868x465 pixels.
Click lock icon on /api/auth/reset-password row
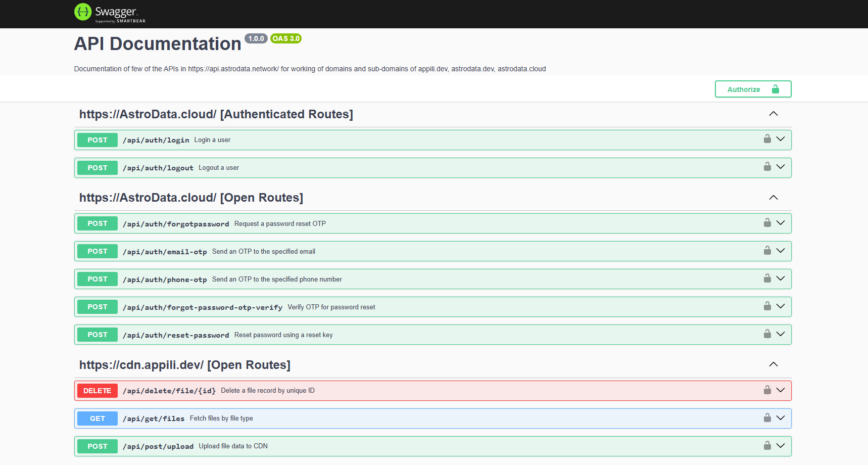(767, 334)
